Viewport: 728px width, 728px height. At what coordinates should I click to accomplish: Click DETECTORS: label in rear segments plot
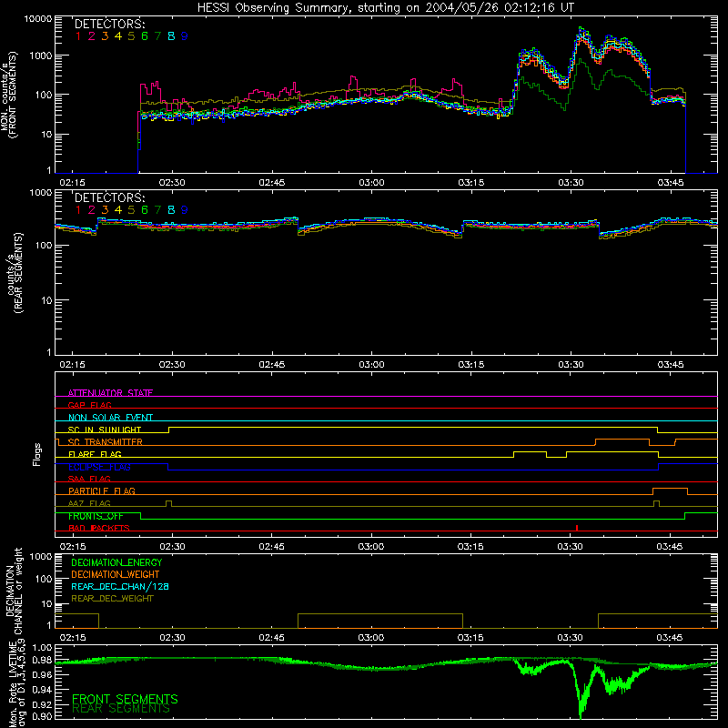110,197
